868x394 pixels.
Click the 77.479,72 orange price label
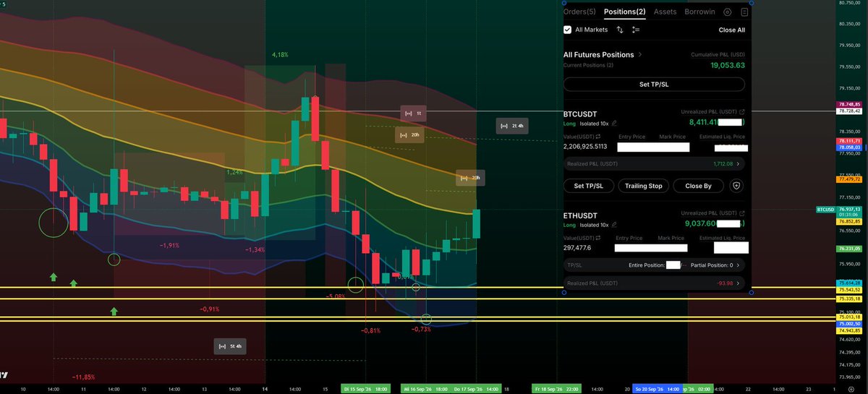click(x=848, y=179)
